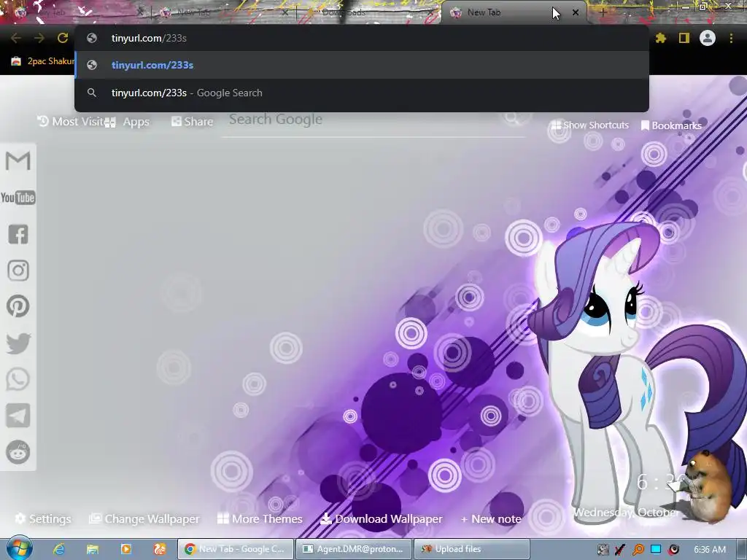The height and width of the screenshot is (560, 747).
Task: Close the second New Tab tab
Action: tap(285, 13)
